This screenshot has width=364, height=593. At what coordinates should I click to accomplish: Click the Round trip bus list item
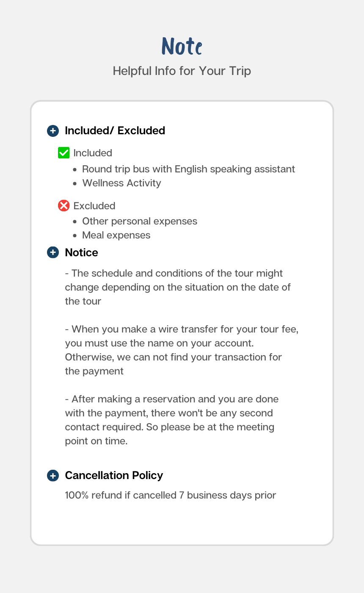[188, 169]
